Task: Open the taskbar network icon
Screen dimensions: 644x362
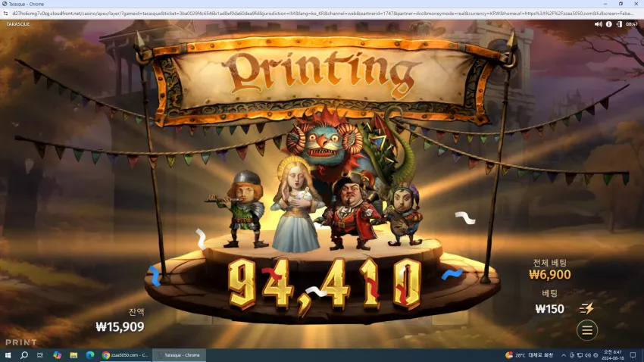Action: [580, 355]
